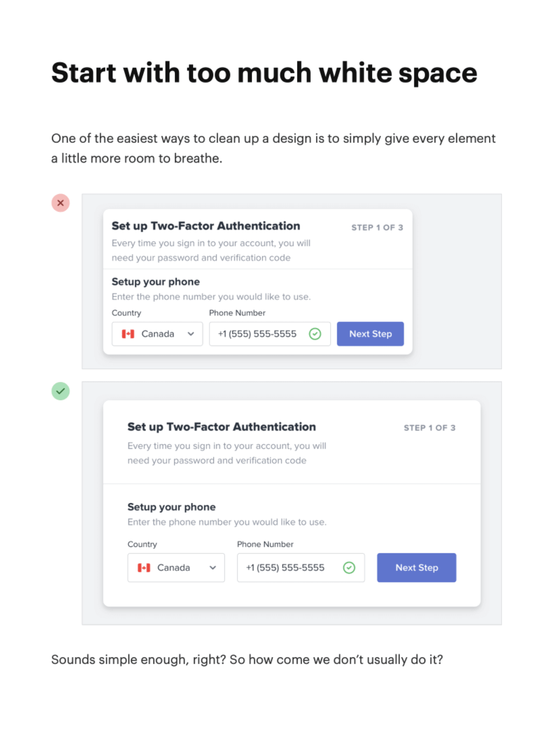The width and height of the screenshot is (560, 733).
Task: Click the green validation check in the spacious card's phone field
Action: [x=349, y=567]
